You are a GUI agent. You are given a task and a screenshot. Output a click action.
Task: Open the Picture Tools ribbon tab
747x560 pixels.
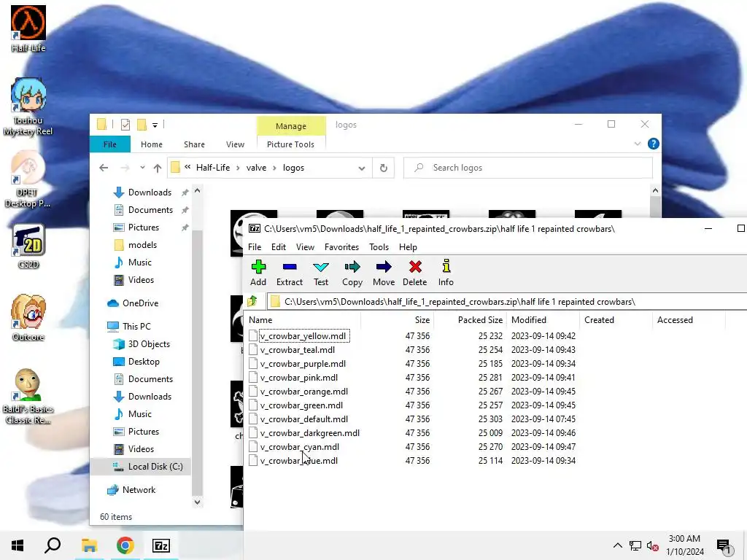click(290, 144)
